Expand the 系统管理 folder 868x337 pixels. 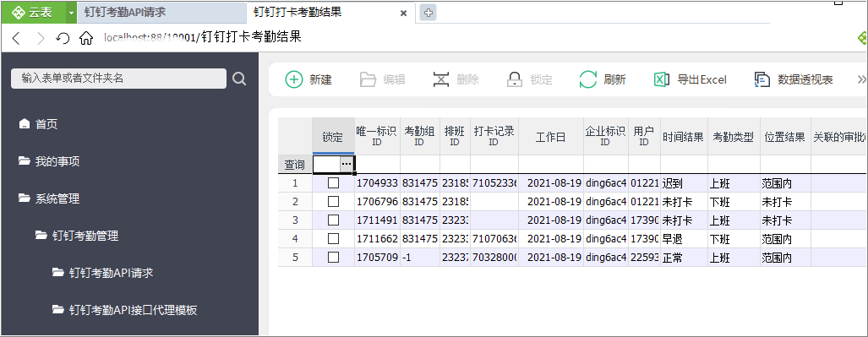click(x=49, y=198)
